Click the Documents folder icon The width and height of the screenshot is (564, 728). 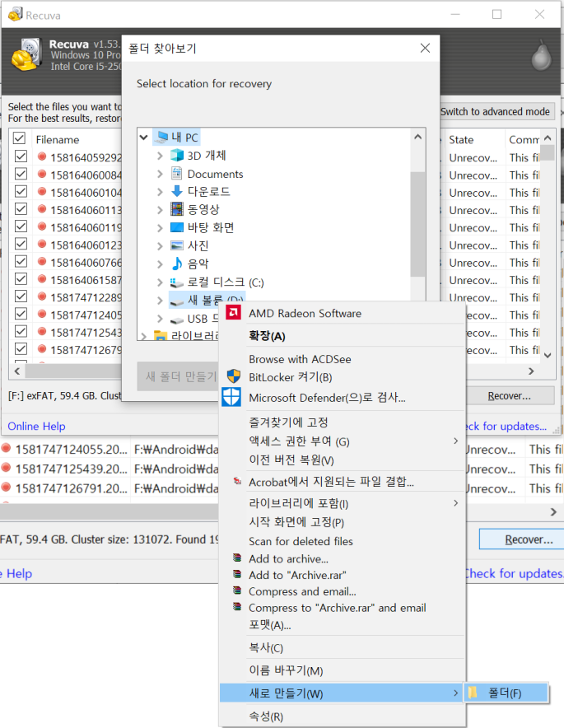176,173
